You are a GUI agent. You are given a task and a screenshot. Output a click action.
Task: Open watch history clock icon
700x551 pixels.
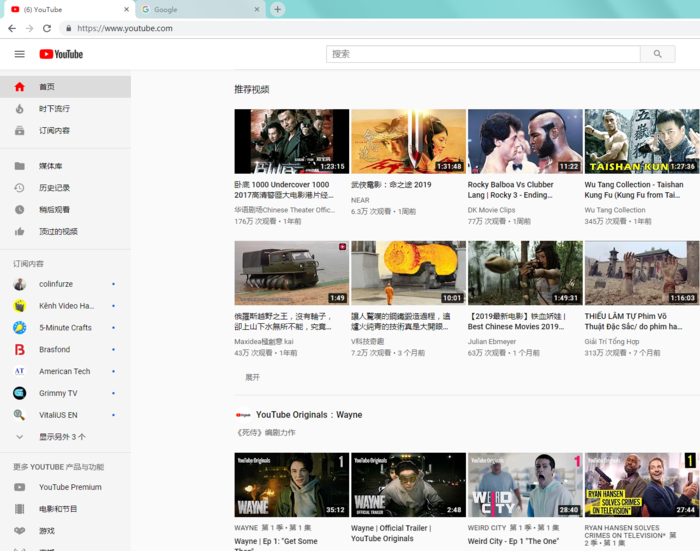tap(20, 188)
